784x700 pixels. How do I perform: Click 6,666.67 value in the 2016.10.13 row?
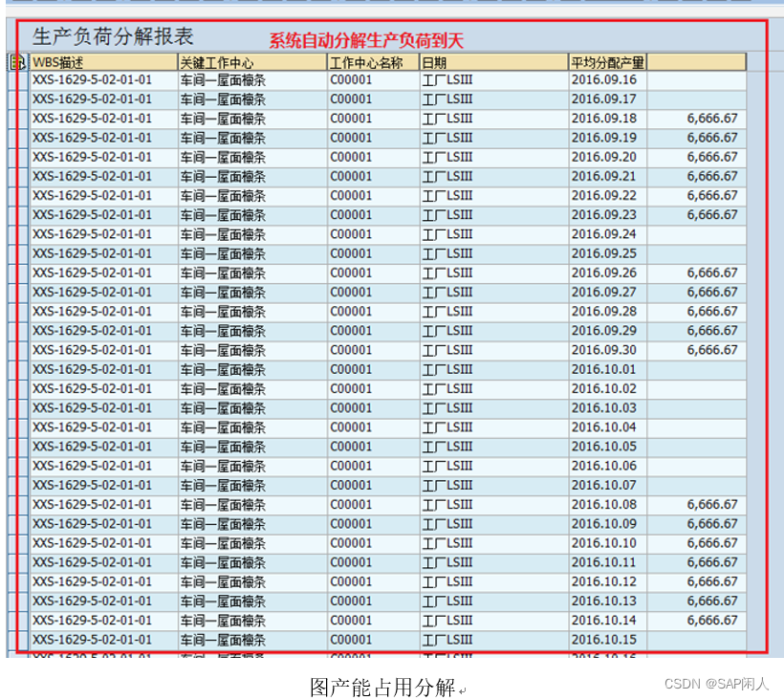712,601
